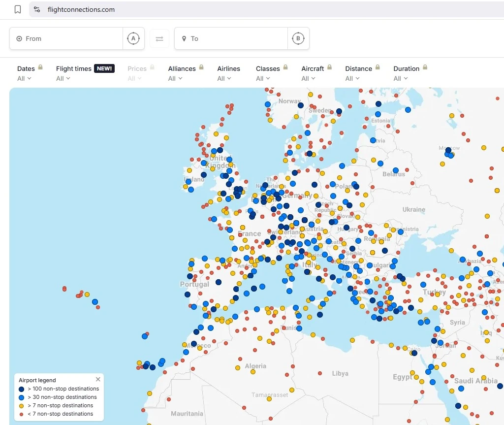This screenshot has width=504, height=425.
Task: Focus the To airport input field
Action: coord(231,38)
